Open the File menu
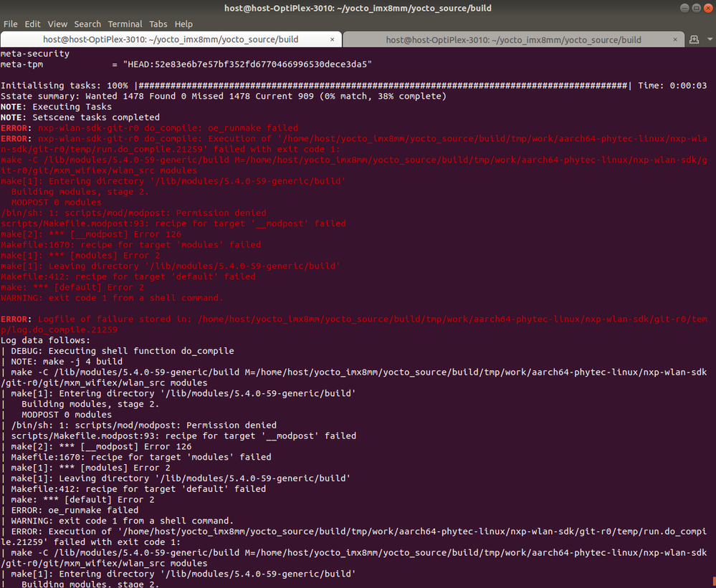The width and height of the screenshot is (716, 588). (11, 24)
